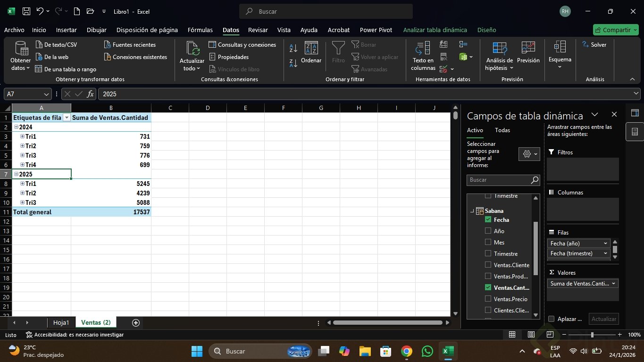Click the Save icon in title bar

(26, 11)
